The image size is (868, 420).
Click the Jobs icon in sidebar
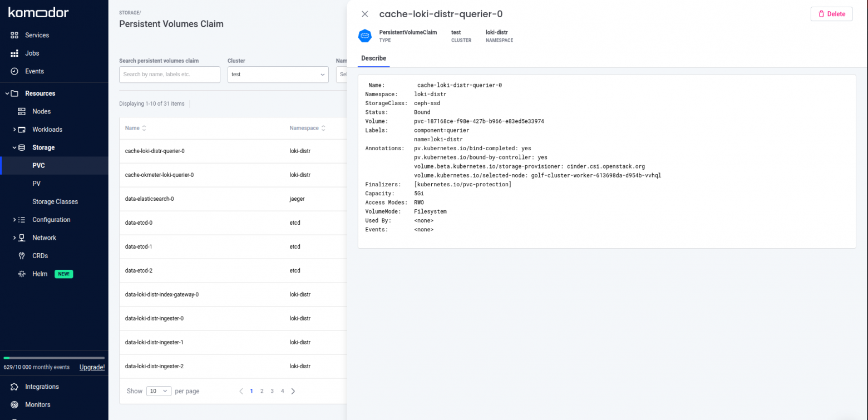[x=14, y=53]
